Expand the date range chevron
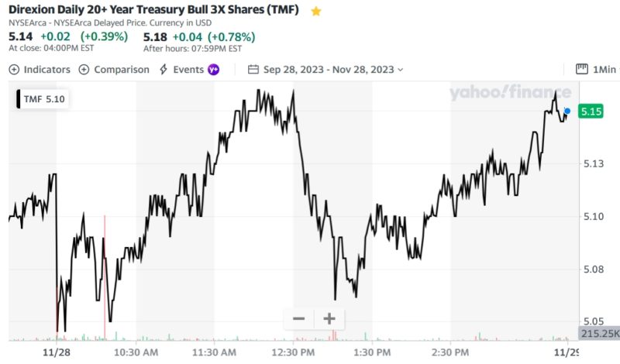This screenshot has height=364, width=620. pyautogui.click(x=400, y=70)
